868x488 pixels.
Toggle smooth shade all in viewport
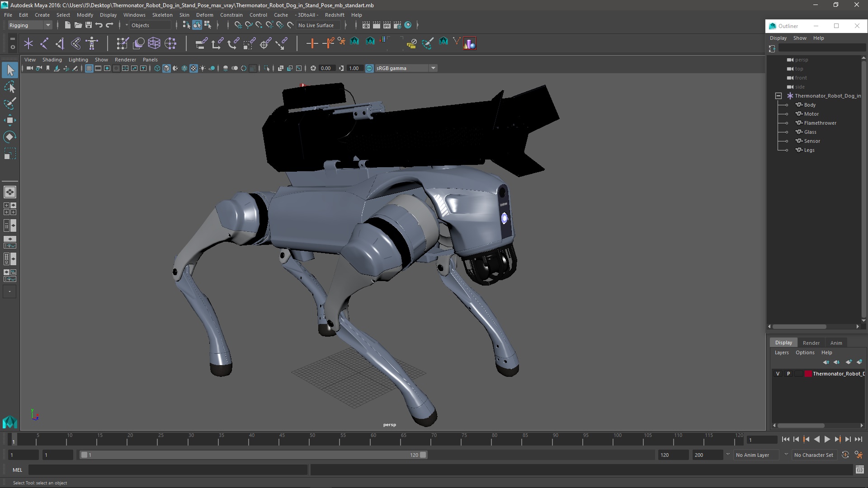[x=166, y=68]
